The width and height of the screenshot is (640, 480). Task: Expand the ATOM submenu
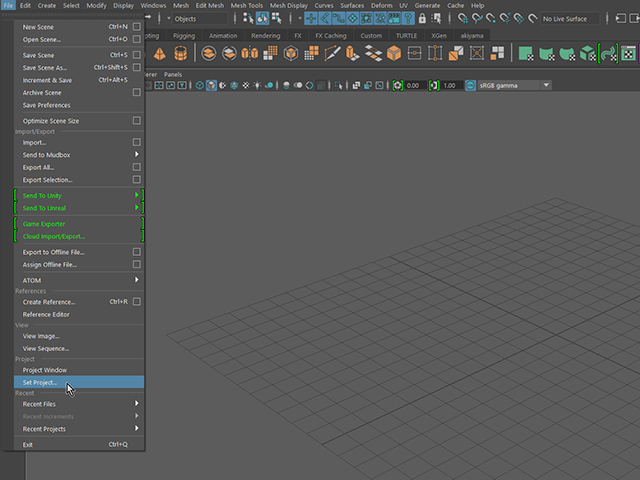(137, 280)
